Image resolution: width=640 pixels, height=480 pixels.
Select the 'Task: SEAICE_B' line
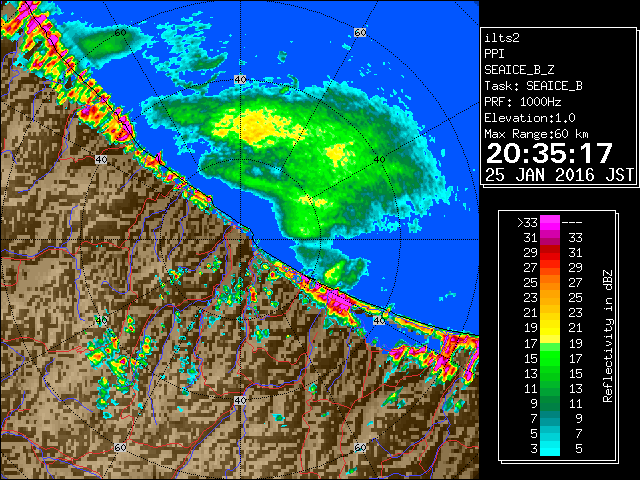click(x=533, y=86)
